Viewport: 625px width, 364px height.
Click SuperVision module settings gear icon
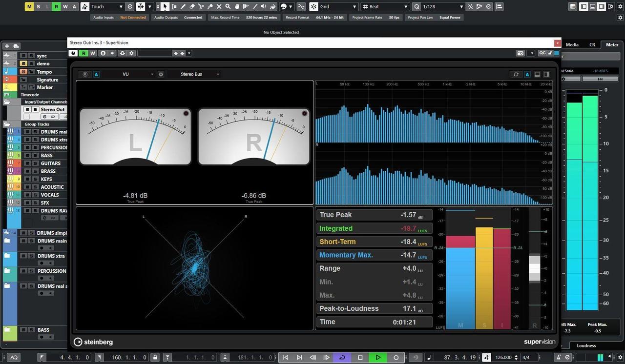pyautogui.click(x=161, y=74)
